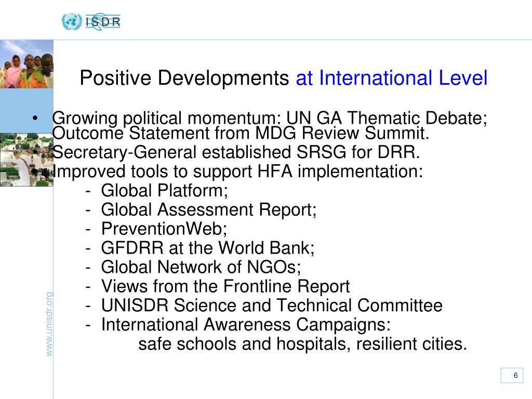Click 'UNISDR Science and Technical Committee' item

click(272, 305)
